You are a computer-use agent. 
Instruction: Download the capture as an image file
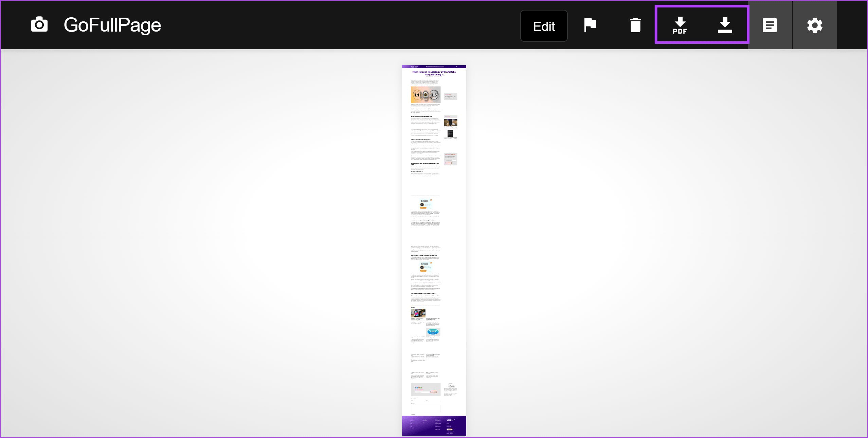point(725,24)
